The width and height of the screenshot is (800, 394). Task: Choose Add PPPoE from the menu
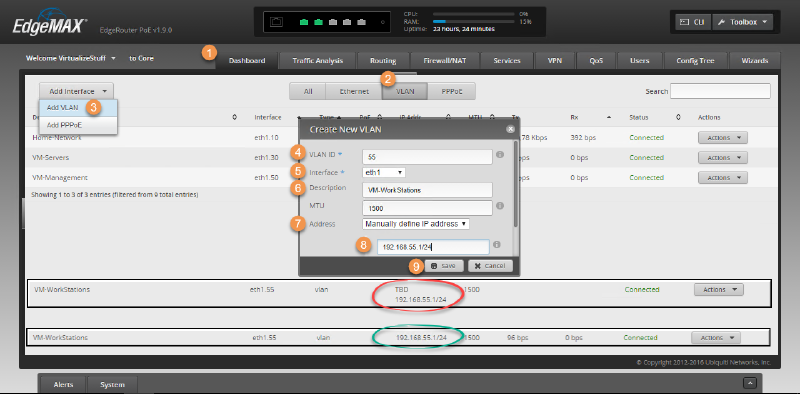pos(79,125)
